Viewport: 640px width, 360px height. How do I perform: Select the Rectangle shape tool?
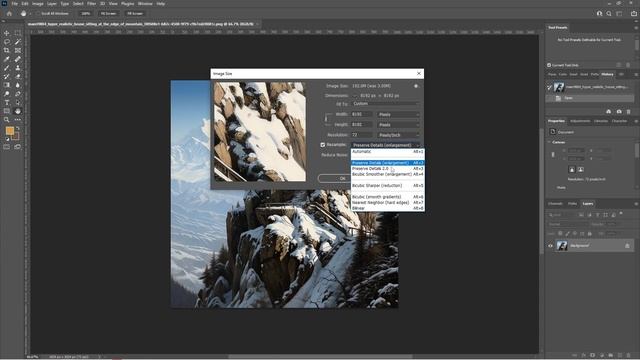7,111
